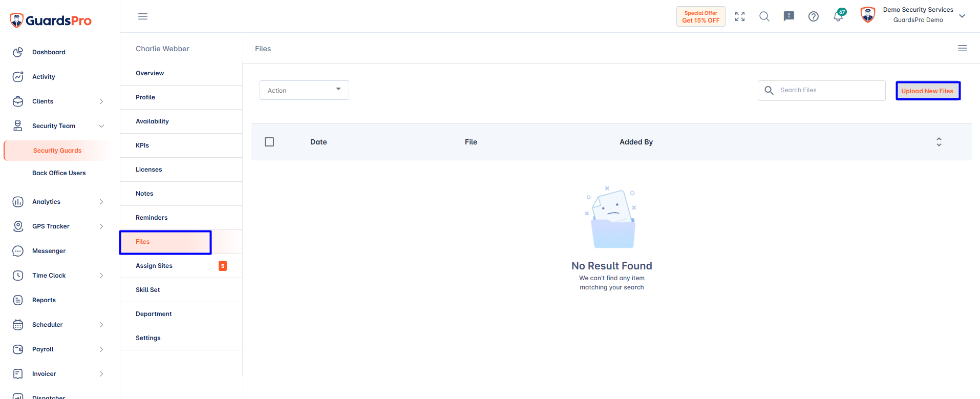The height and width of the screenshot is (399, 980).
Task: Click the Messenger sidebar icon
Action: [x=18, y=251]
